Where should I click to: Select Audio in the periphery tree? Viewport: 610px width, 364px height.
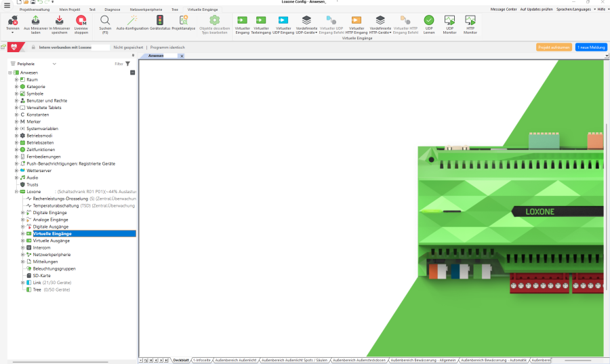coord(33,178)
